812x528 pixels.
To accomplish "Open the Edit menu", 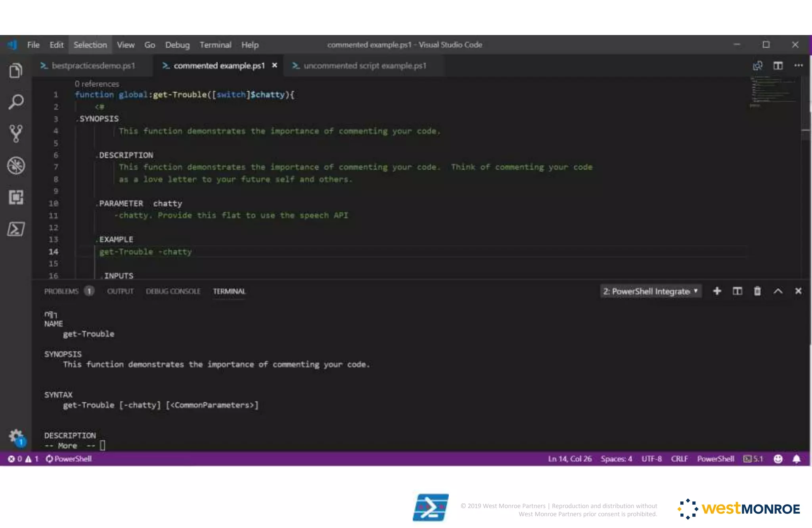I will click(56, 45).
